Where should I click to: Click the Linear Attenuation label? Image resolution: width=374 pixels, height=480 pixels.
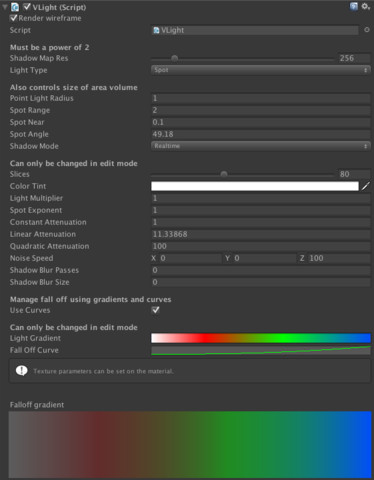click(x=43, y=234)
